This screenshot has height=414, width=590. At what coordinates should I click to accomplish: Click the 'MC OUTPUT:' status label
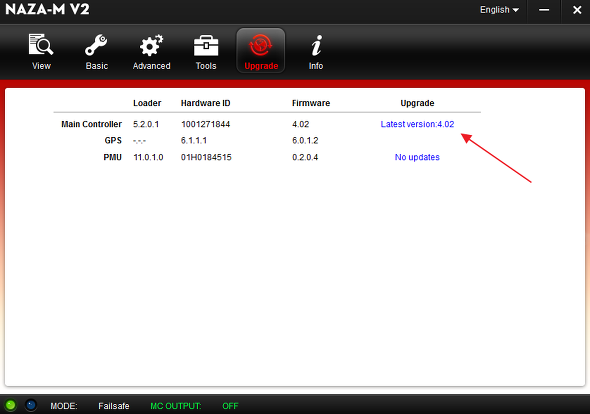pos(176,406)
